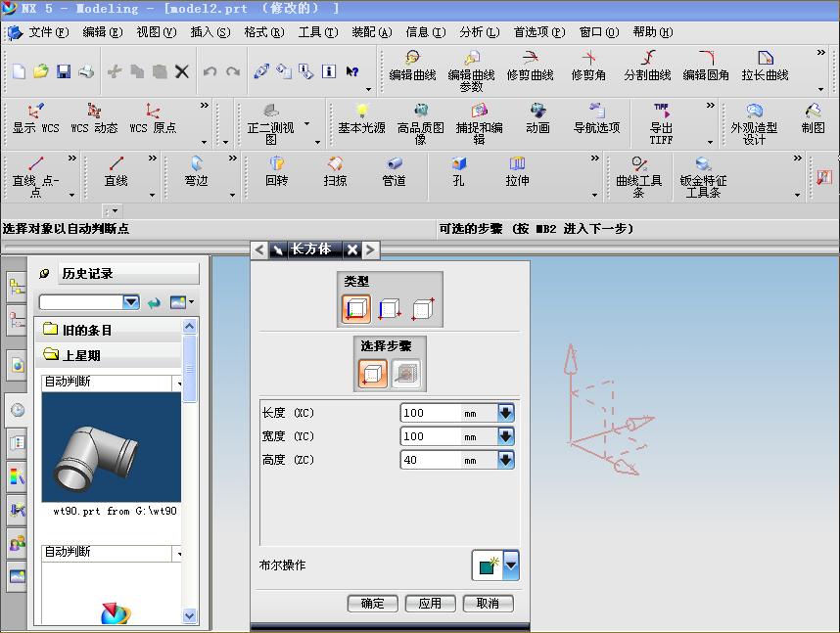Screen dimensions: 840x633
Task: Select the 管道 tube tool
Action: point(394,171)
